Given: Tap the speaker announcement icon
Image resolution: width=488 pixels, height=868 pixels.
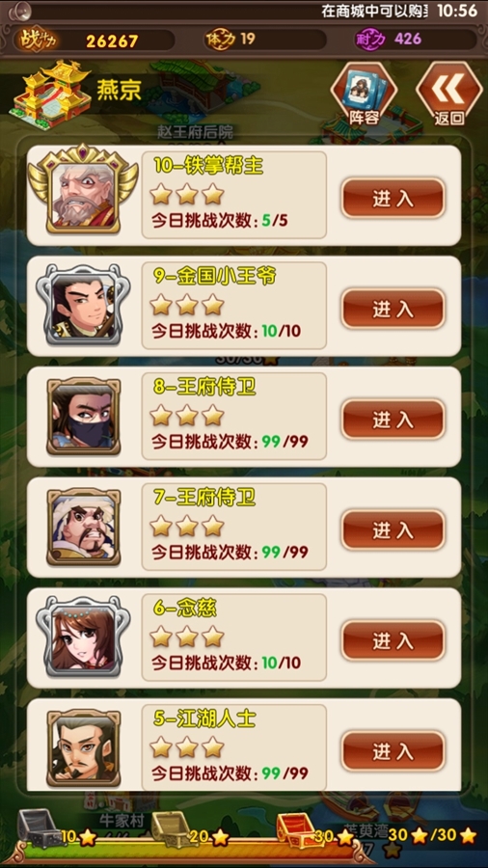Looking at the screenshot, I should click(20, 11).
